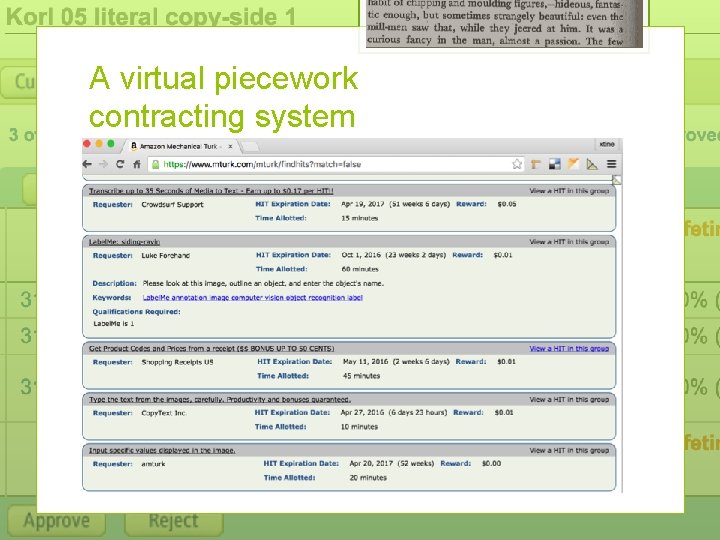
Task: Click requester name CopyText Inc
Action: tap(163, 413)
